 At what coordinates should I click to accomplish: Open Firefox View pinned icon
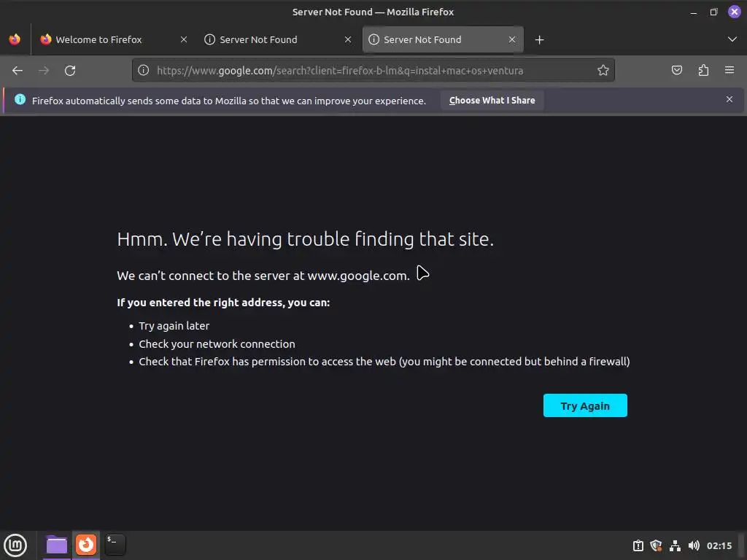click(x=15, y=39)
